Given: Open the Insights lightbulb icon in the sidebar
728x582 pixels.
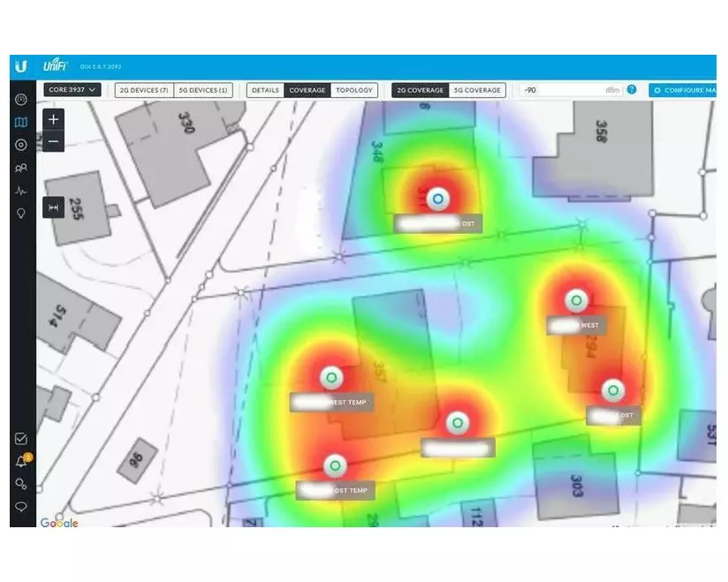Looking at the screenshot, I should (x=21, y=214).
